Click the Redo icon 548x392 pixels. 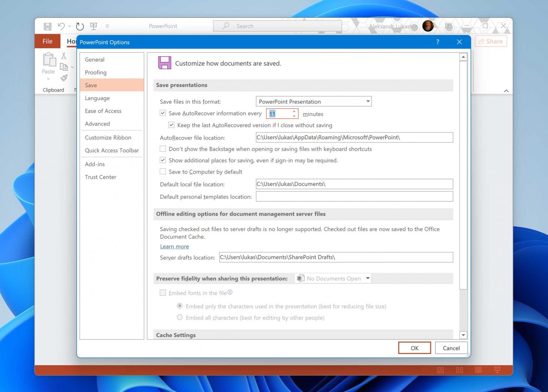pos(79,26)
